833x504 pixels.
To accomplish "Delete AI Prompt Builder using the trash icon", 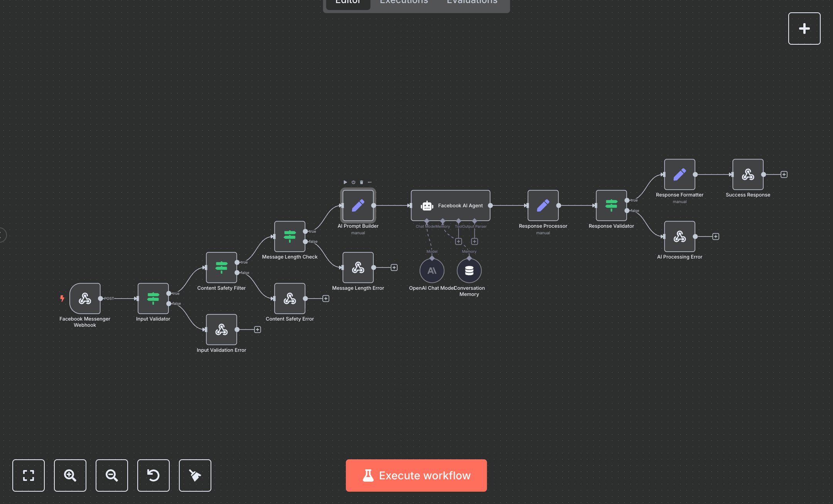I will coord(361,182).
